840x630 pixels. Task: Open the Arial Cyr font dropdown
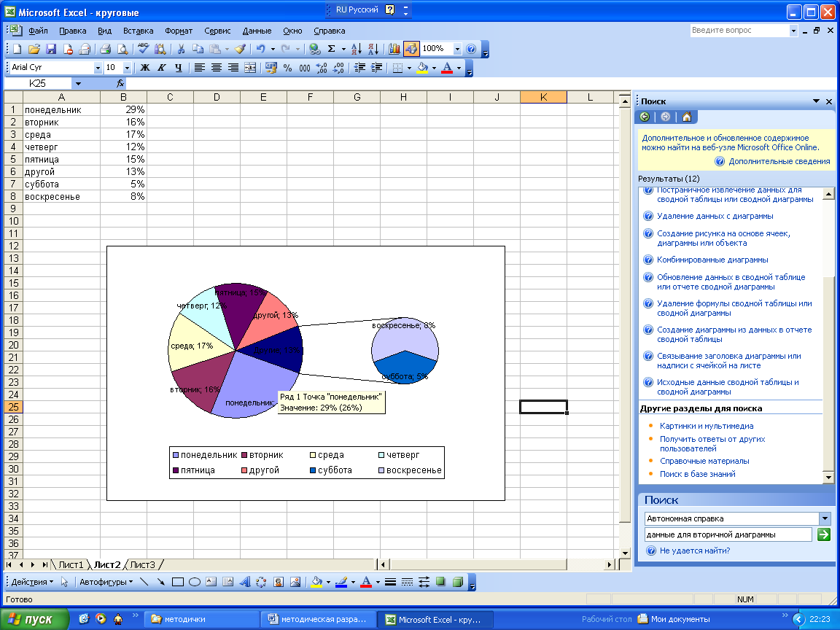(98, 68)
